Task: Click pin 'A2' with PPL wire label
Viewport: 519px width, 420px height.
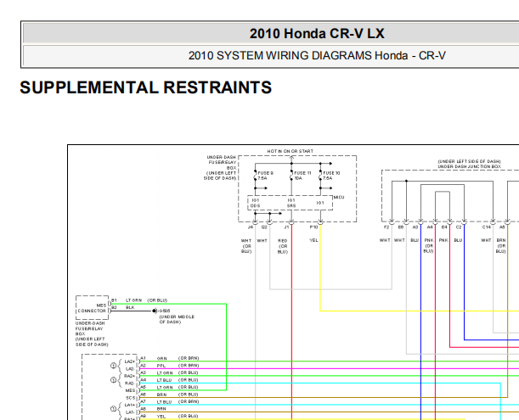Action: (143, 366)
